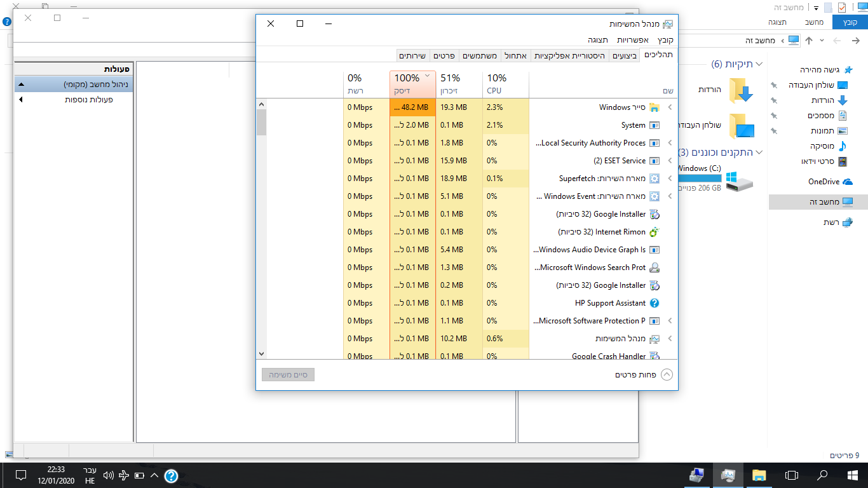Collapse the תיקיות (6) group in Explorer
This screenshot has height=488, width=868.
pyautogui.click(x=759, y=64)
